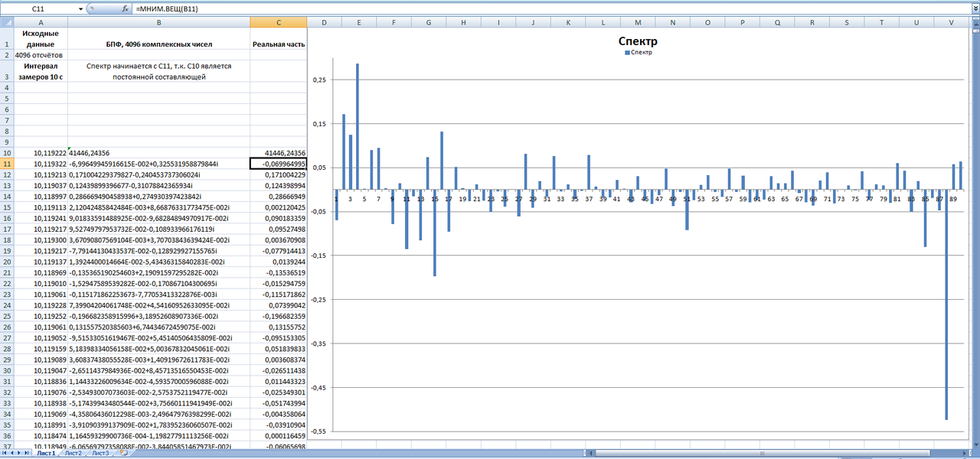Switch to the Лист3 sheet tab

click(x=101, y=454)
